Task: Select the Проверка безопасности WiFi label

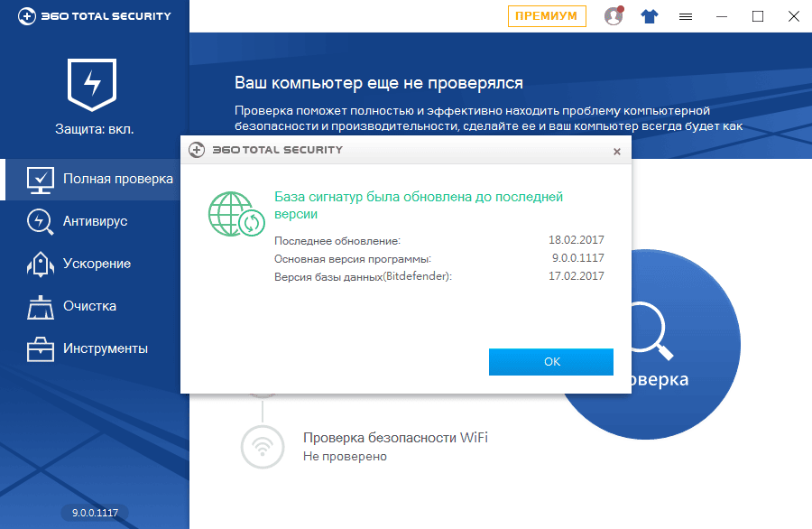Action: coord(395,438)
